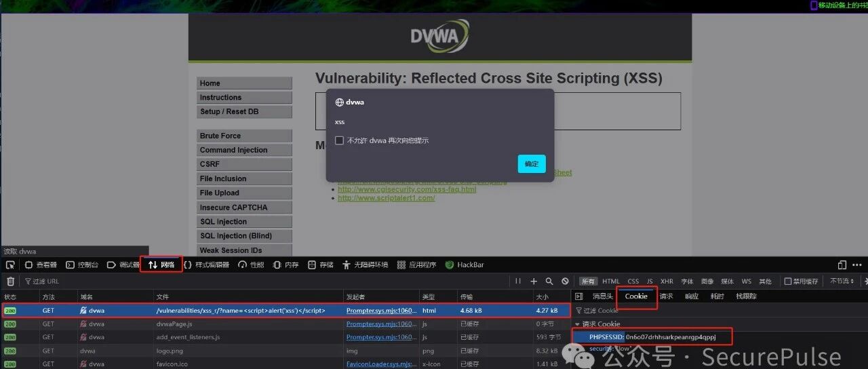Open throttling (不节流) dropdown
This screenshot has width=868, height=369.
[842, 281]
